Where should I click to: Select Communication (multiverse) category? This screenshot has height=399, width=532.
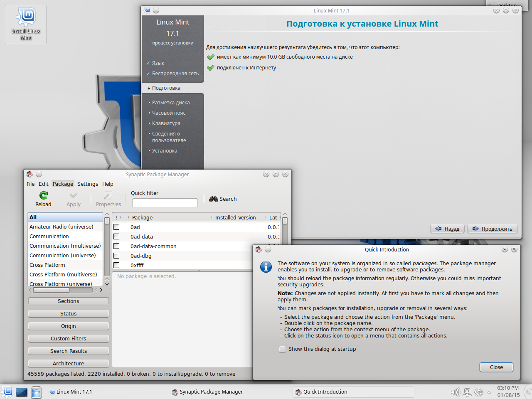(x=65, y=246)
